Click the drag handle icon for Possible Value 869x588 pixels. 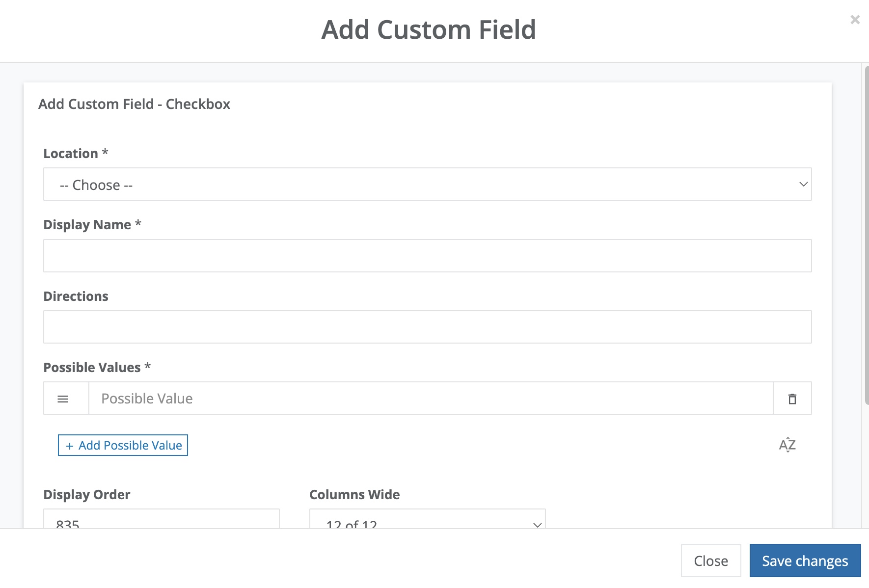coord(63,399)
